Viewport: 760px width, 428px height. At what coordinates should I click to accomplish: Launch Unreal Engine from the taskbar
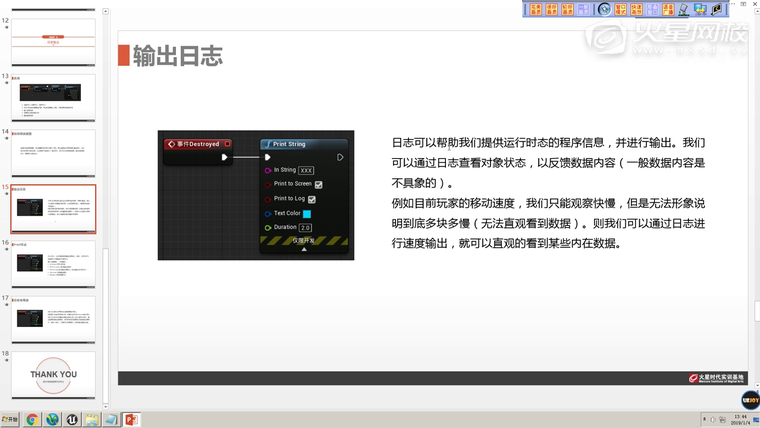click(x=72, y=419)
